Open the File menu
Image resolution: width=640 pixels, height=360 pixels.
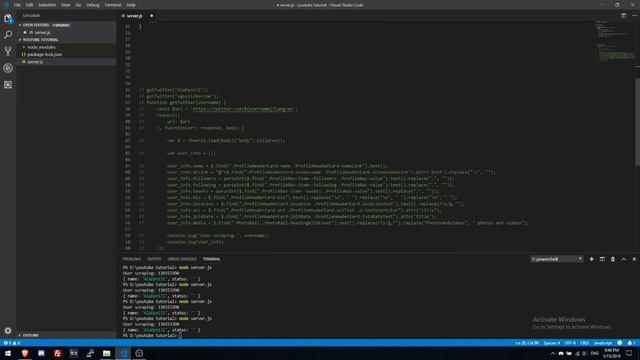coord(17,5)
